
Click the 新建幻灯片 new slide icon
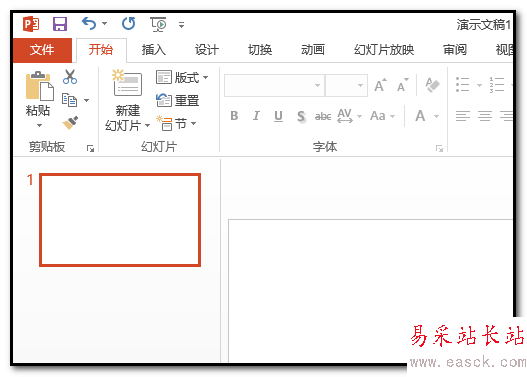(127, 83)
